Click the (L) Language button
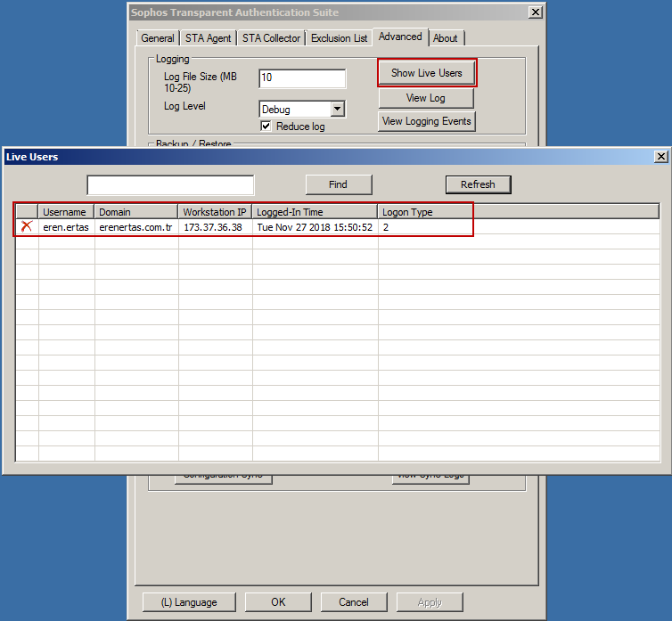672x621 pixels. tap(187, 602)
